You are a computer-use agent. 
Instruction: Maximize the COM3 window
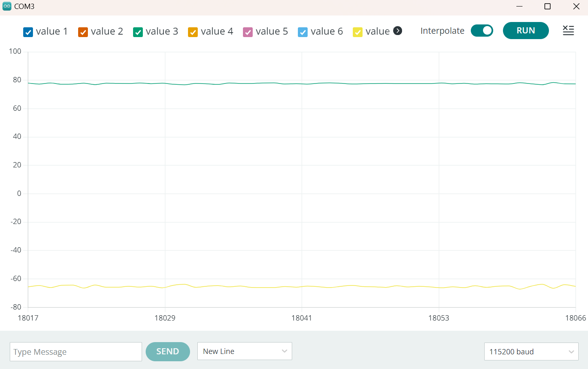[x=548, y=6]
